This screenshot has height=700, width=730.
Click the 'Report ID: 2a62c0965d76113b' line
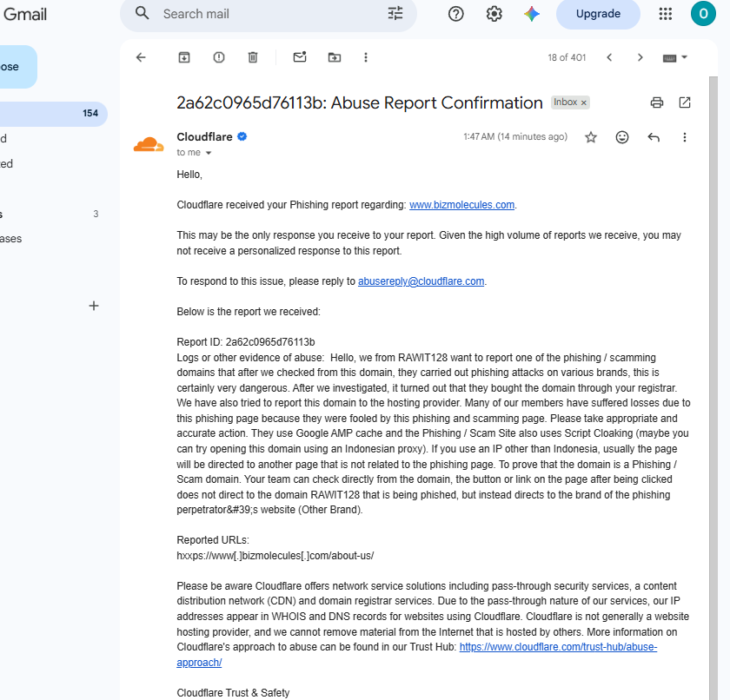[x=246, y=342]
